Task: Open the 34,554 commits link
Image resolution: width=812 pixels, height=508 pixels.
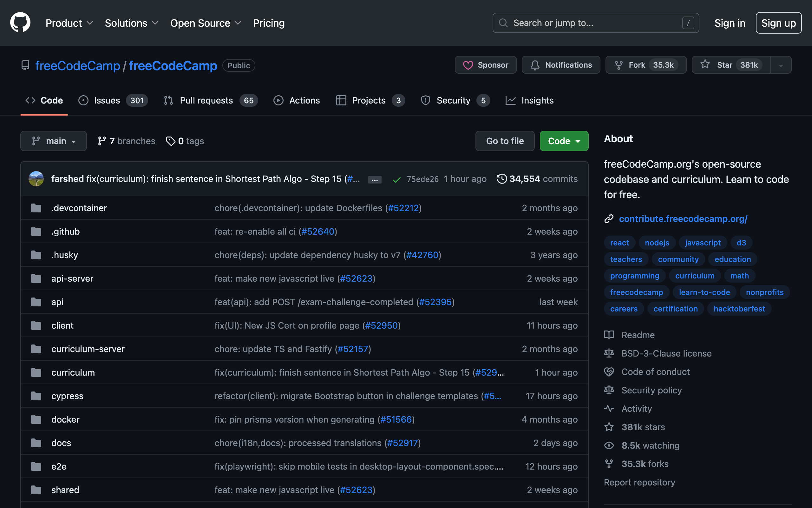Action: pos(537,179)
